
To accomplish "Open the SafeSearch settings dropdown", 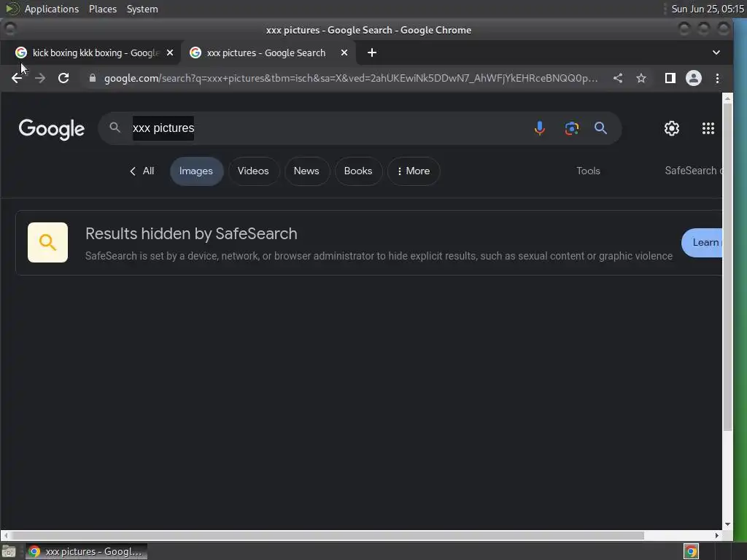I will (x=693, y=171).
